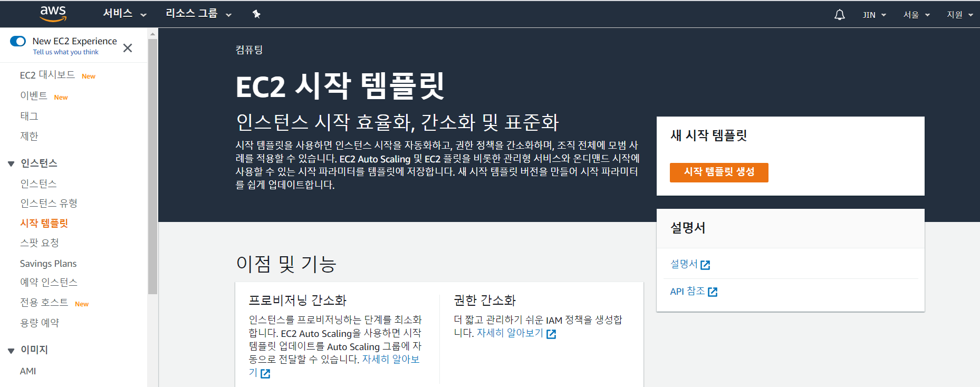Collapse the 인스턴스 sidebar section
This screenshot has height=387, width=980.
pyautogui.click(x=11, y=163)
